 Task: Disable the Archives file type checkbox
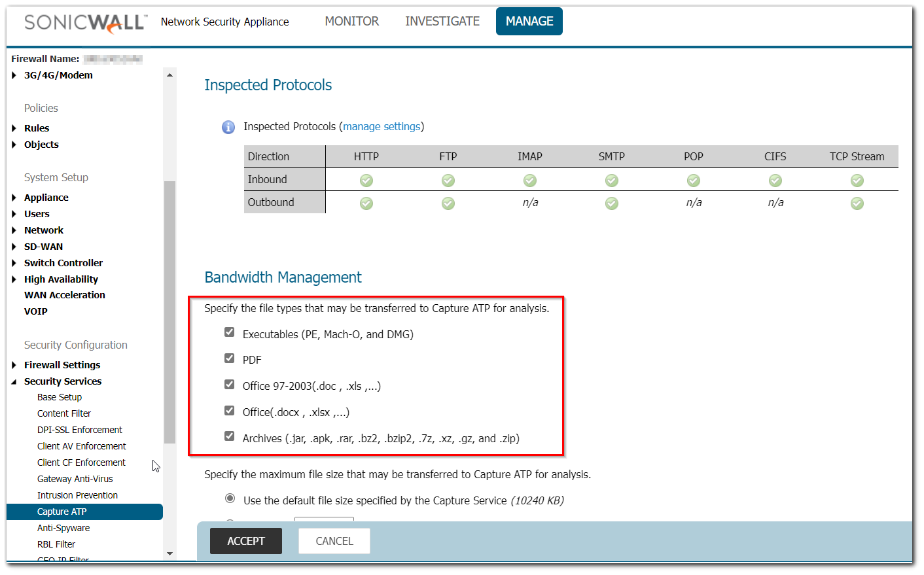(229, 436)
